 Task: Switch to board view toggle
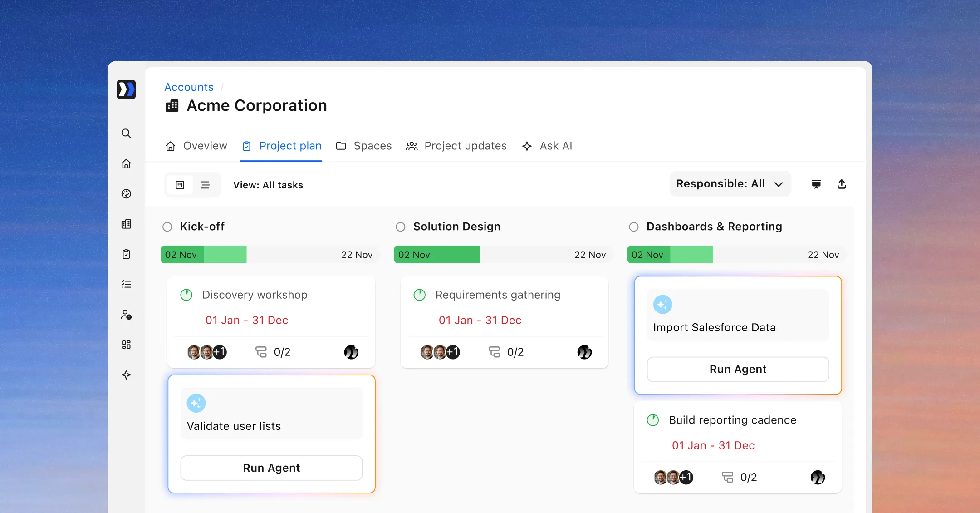click(180, 185)
